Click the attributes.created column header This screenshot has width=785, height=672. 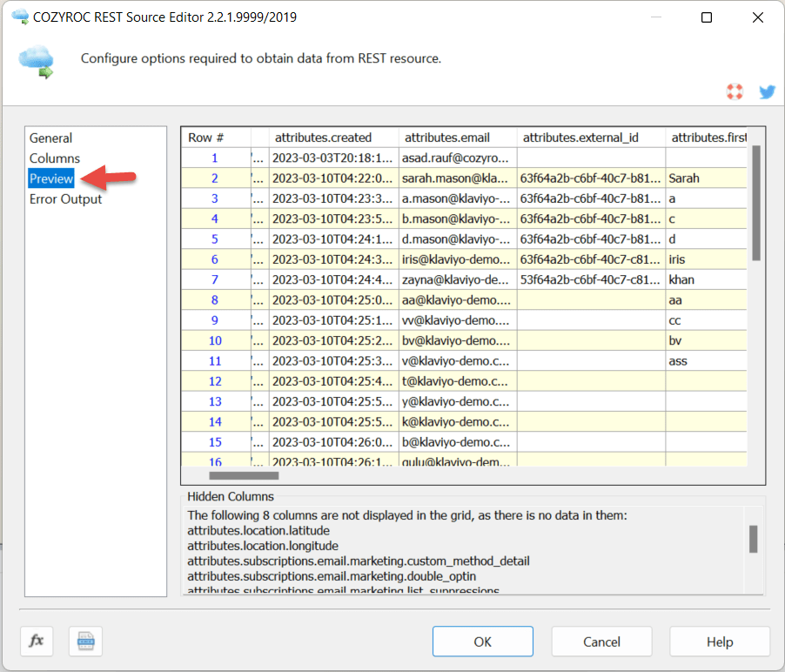click(334, 138)
